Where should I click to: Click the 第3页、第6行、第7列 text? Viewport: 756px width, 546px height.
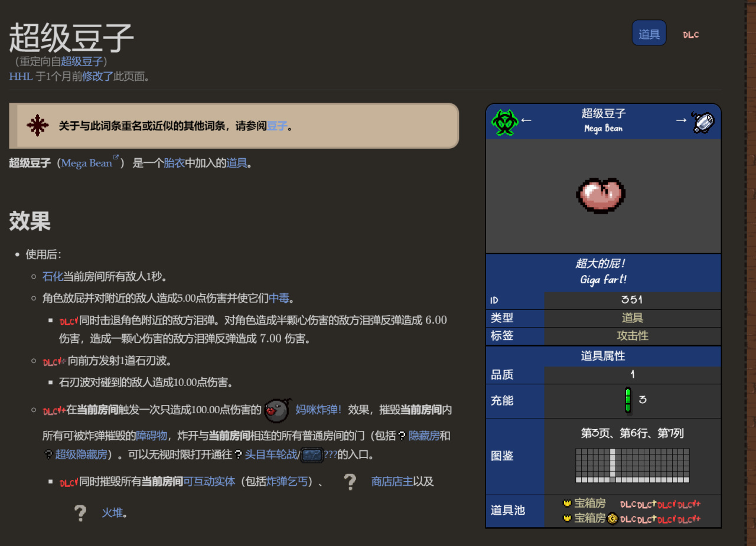(633, 433)
